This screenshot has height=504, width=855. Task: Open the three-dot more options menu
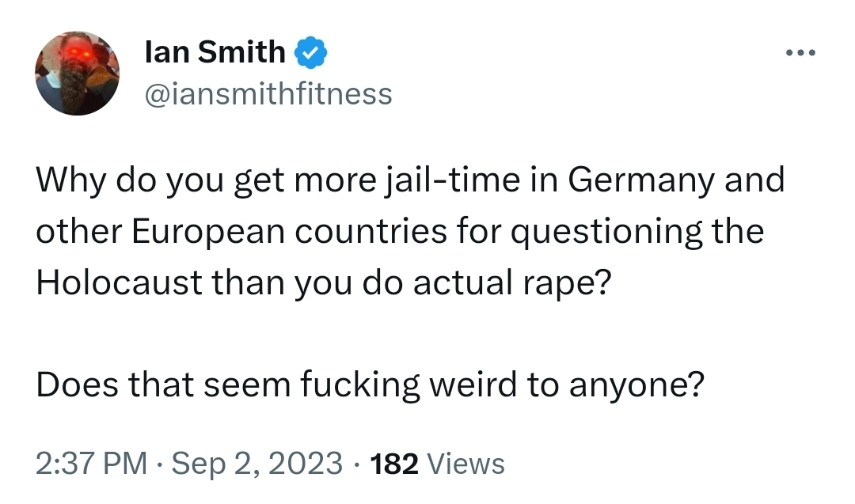[x=799, y=54]
